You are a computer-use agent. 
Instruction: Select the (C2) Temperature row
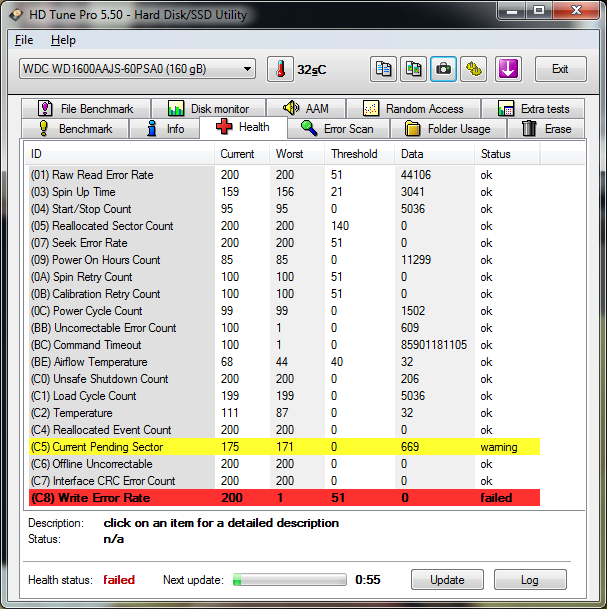284,413
